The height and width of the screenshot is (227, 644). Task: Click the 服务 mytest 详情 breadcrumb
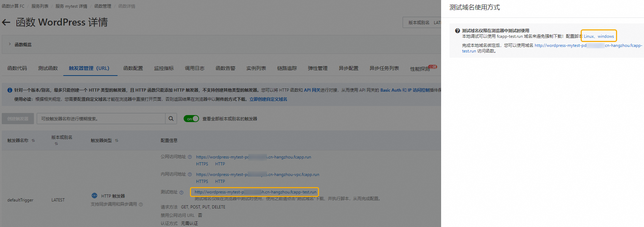[71, 6]
